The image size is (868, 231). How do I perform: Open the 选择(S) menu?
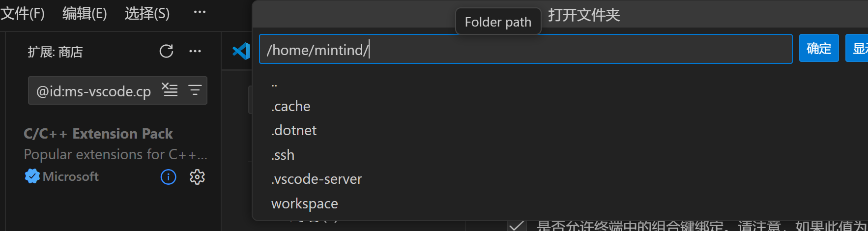point(147,13)
